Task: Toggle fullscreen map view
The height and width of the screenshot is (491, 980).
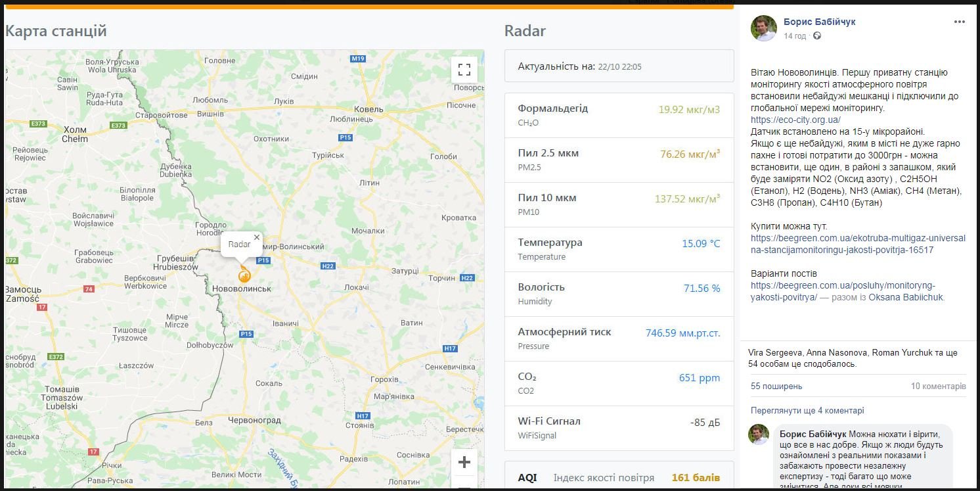Action: (464, 70)
